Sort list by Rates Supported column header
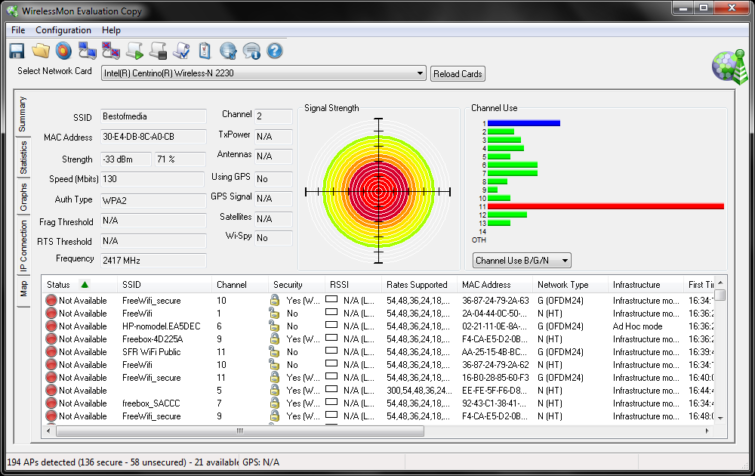The height and width of the screenshot is (476, 755). point(418,284)
